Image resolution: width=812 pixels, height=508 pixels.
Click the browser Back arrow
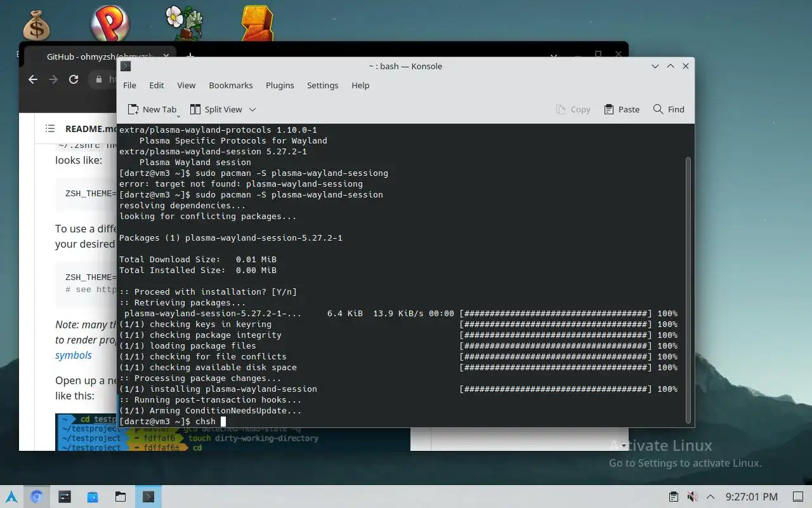[33, 79]
